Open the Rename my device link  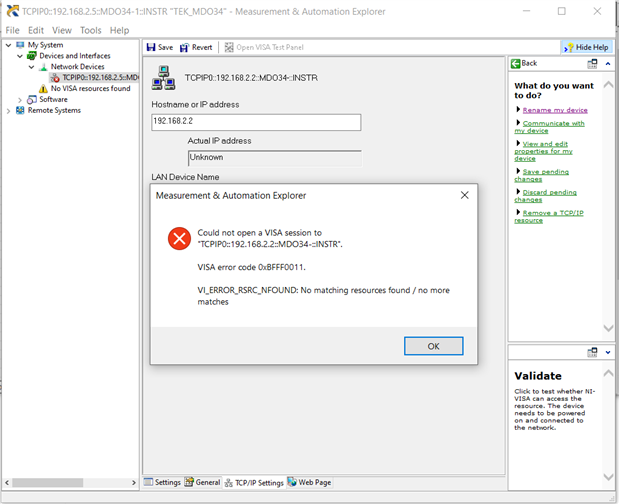pyautogui.click(x=555, y=110)
